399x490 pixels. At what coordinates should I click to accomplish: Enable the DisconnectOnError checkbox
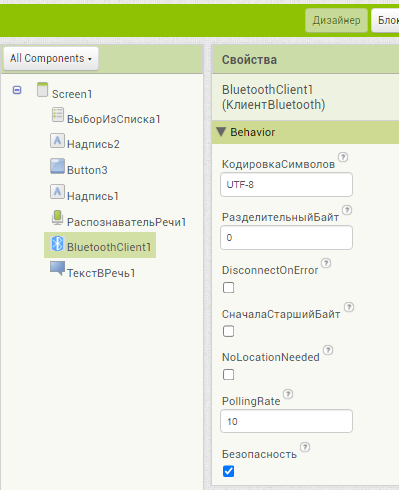(228, 287)
